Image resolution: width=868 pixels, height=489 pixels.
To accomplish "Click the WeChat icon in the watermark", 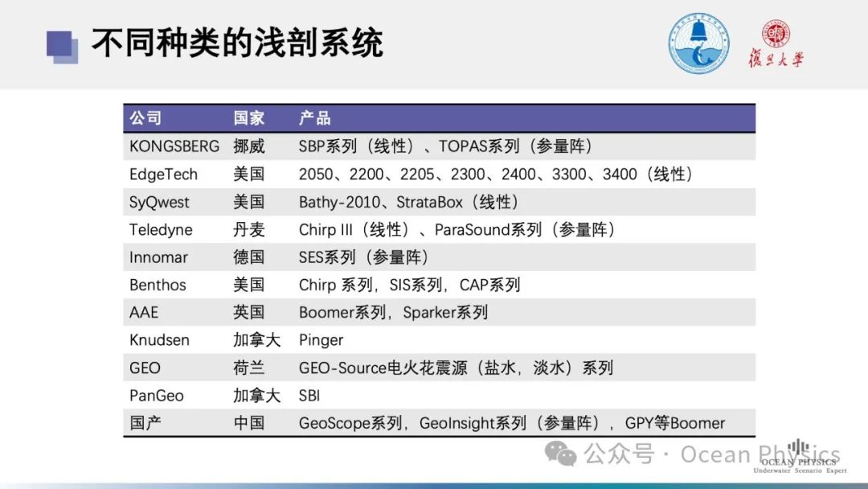I will pyautogui.click(x=560, y=454).
